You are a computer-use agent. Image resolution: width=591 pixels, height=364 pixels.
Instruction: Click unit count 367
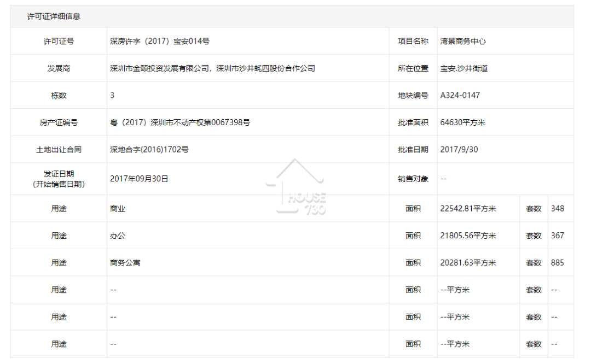[558, 236]
